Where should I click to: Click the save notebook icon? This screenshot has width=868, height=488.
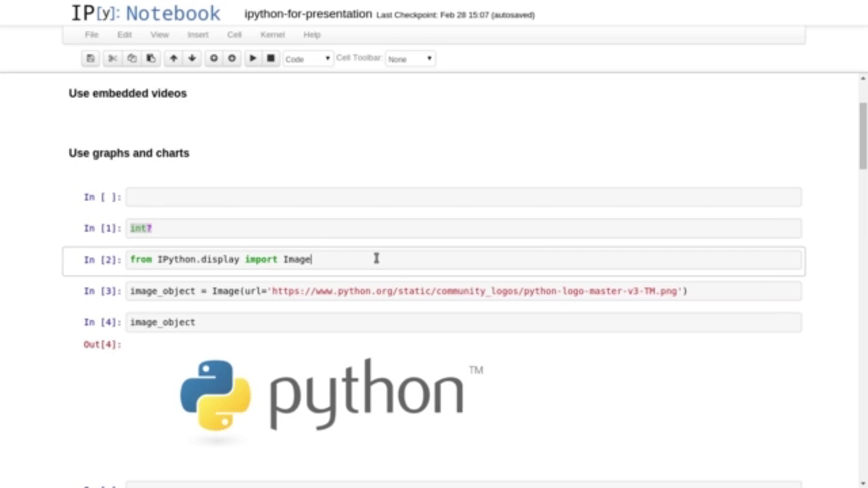[90, 58]
